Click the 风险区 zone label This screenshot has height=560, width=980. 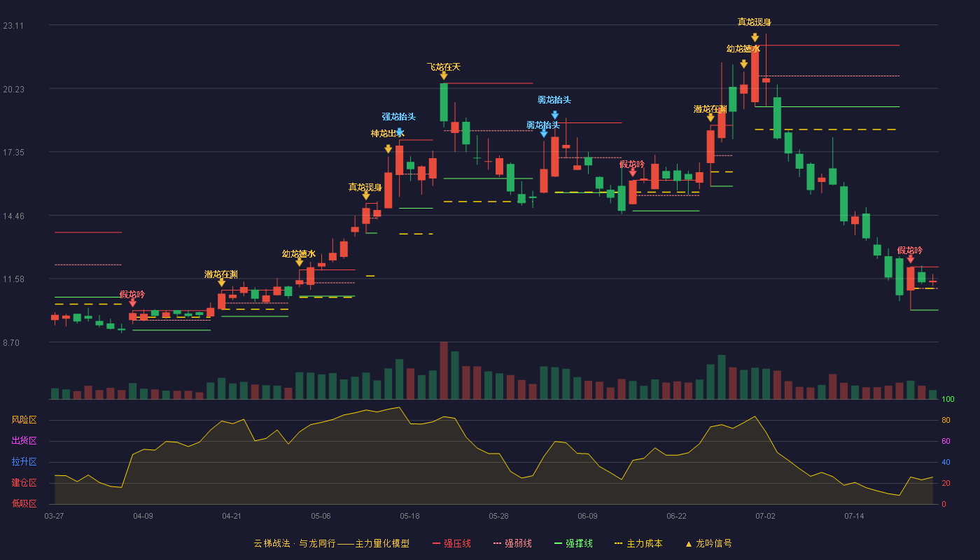(24, 420)
